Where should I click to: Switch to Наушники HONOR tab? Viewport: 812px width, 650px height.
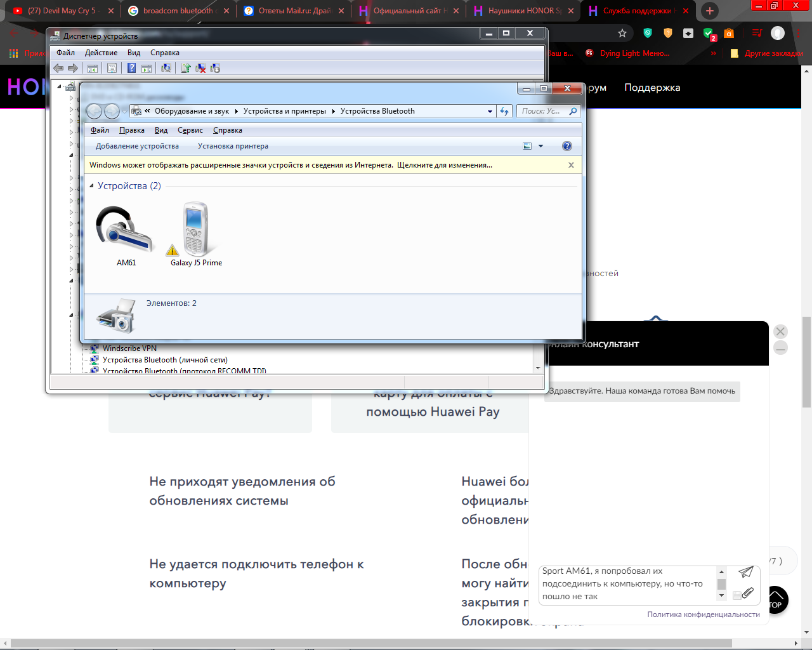pyautogui.click(x=523, y=11)
